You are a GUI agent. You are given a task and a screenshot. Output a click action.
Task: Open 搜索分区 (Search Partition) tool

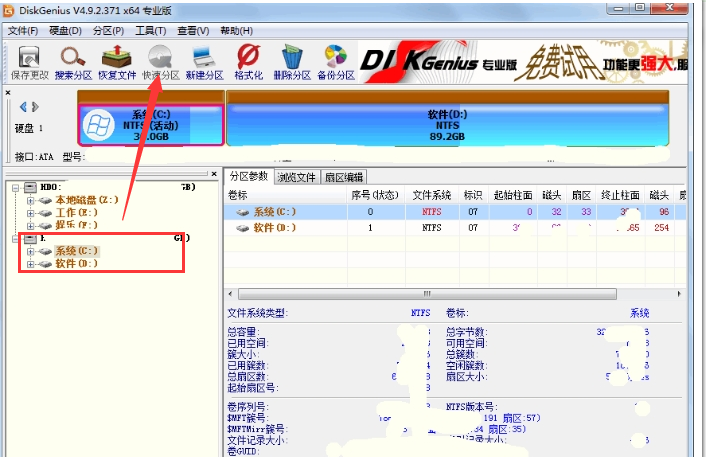(73, 60)
